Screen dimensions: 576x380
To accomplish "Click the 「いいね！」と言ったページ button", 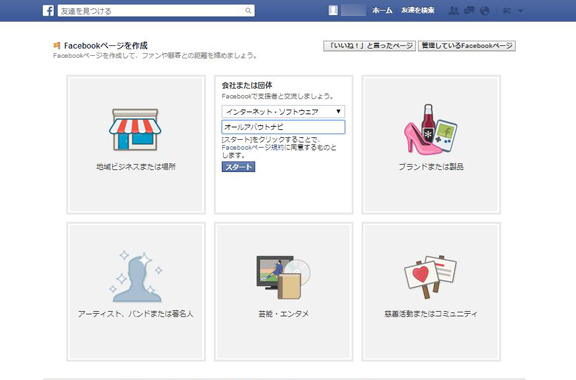I will (x=370, y=46).
